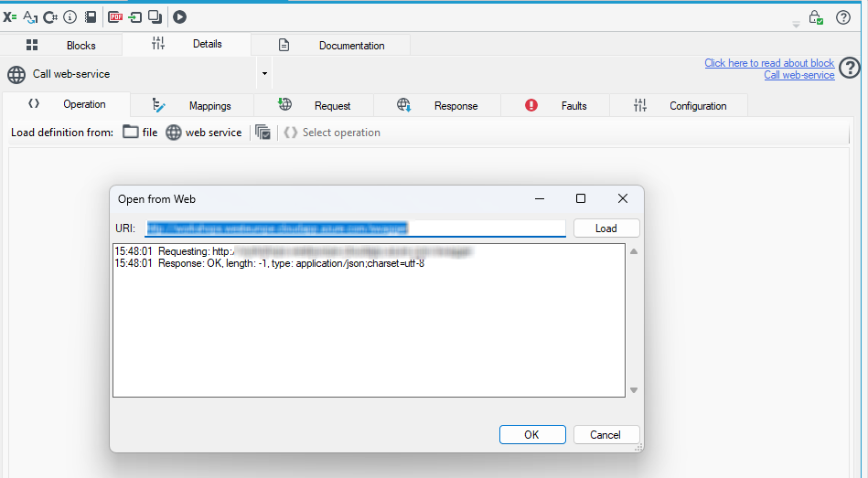Click the stacked-windows checkmark icon in Load definition bar
868x478 pixels.
263,133
